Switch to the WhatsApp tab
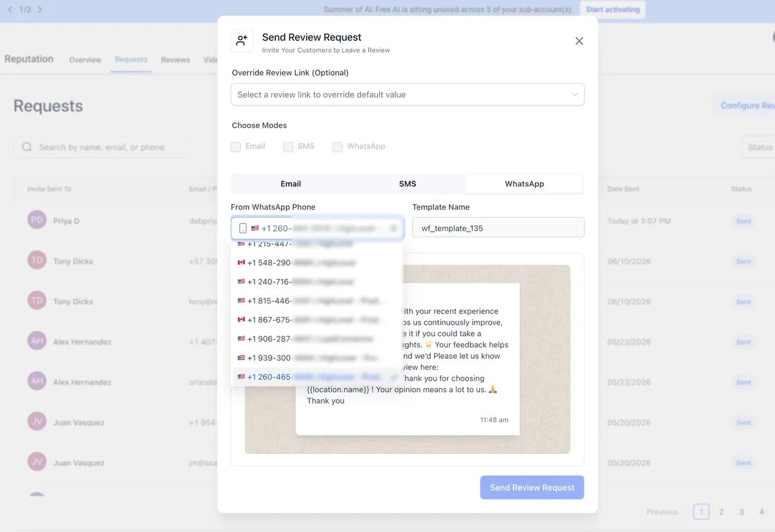775x532 pixels. pyautogui.click(x=524, y=183)
